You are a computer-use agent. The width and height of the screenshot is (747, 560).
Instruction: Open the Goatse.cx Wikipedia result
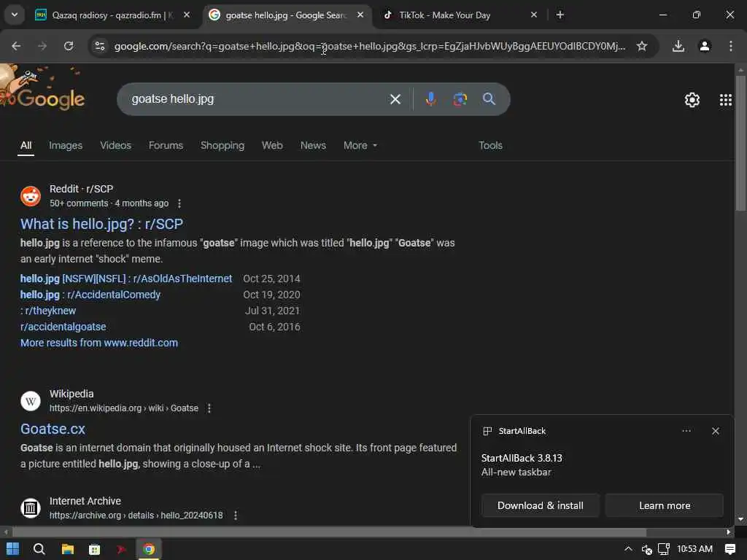[53, 429]
